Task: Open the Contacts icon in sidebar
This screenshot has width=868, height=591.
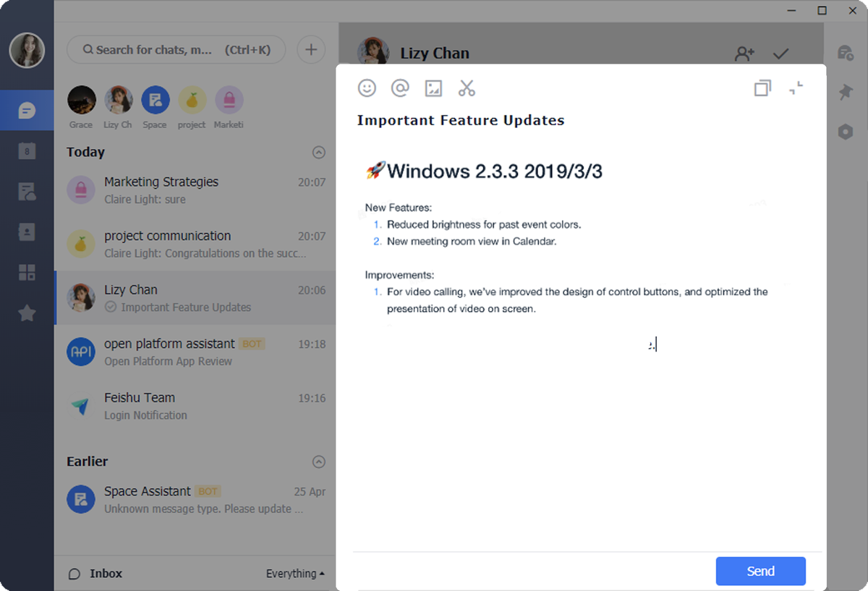Action: tap(27, 232)
